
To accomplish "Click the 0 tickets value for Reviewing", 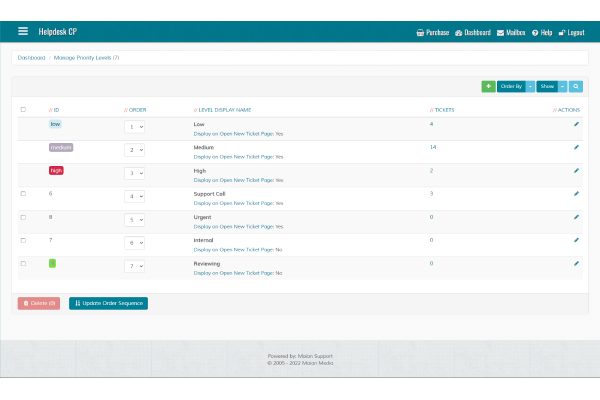I will [431, 263].
